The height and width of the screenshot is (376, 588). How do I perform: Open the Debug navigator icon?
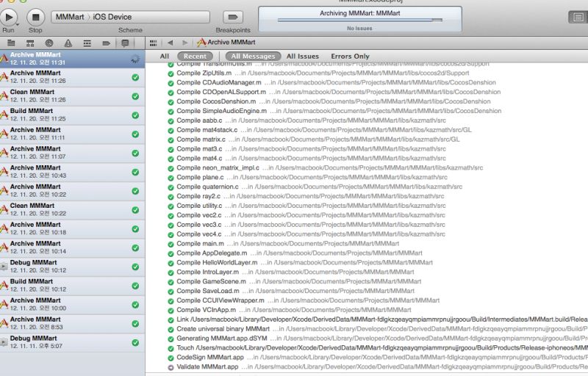87,43
